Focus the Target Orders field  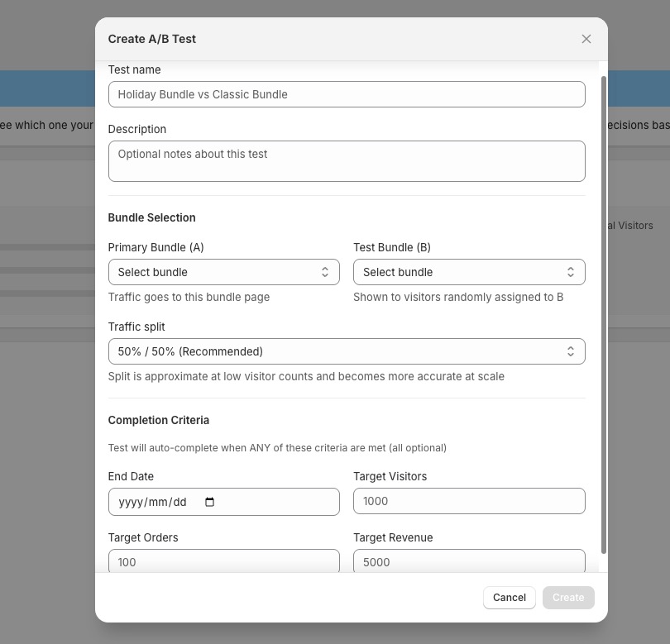coord(224,561)
